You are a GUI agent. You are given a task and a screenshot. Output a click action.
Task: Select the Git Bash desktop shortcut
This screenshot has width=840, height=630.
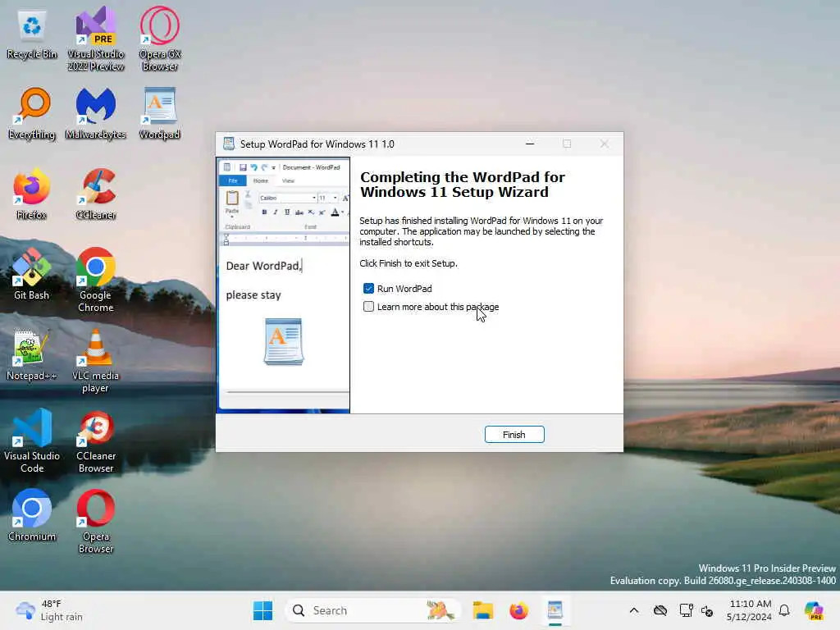(x=32, y=274)
